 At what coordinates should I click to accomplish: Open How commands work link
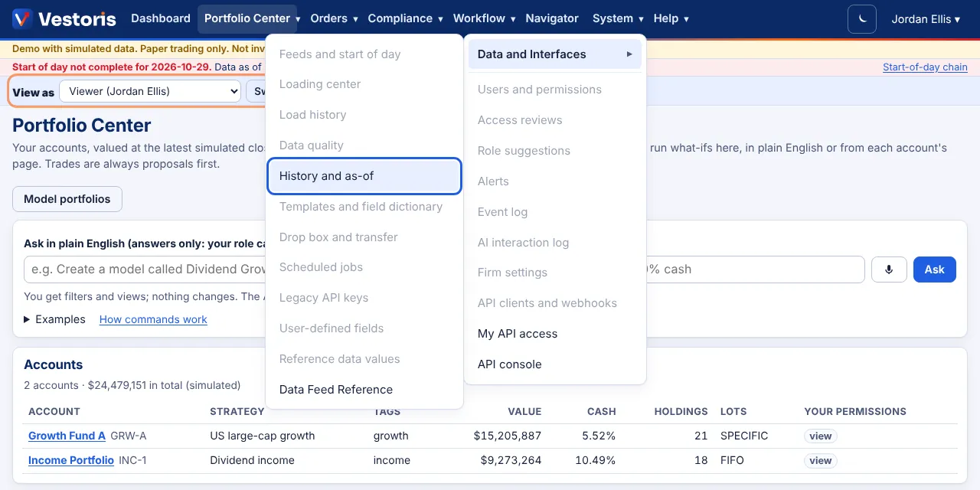153,319
